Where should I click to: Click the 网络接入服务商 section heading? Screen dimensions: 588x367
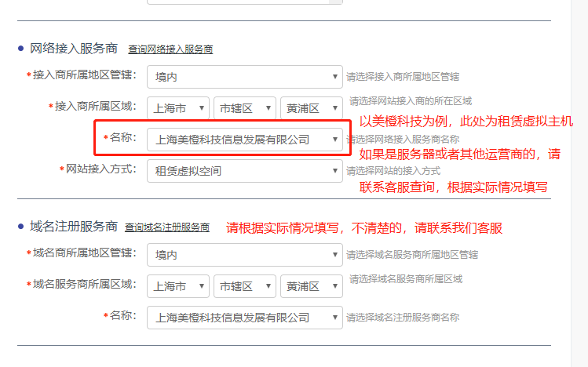point(73,49)
